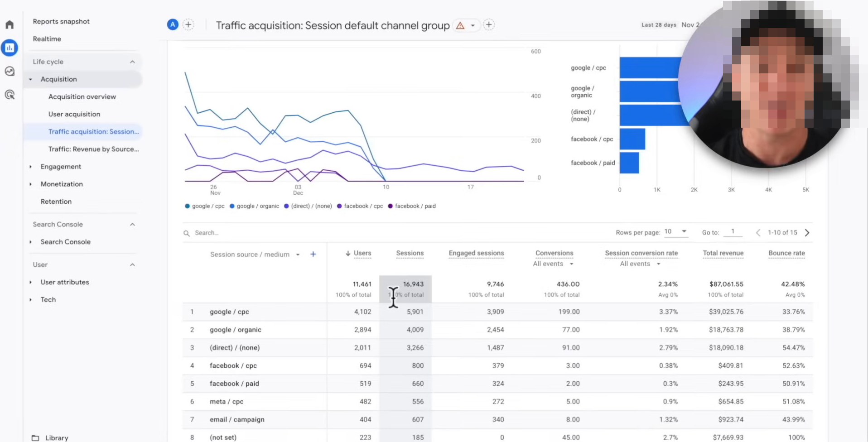Viewport: 868px width, 442px height.
Task: Open User acquisition report
Action: (74, 114)
